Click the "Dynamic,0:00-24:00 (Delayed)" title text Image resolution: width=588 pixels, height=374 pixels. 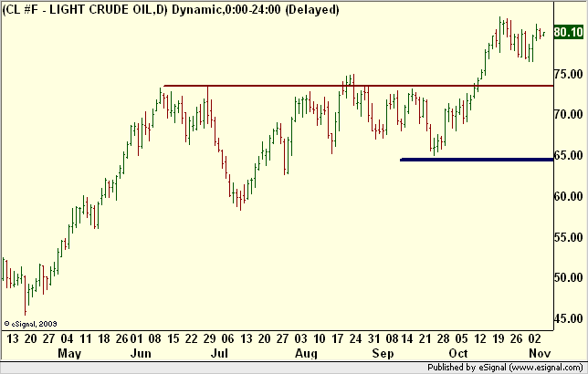(256, 9)
